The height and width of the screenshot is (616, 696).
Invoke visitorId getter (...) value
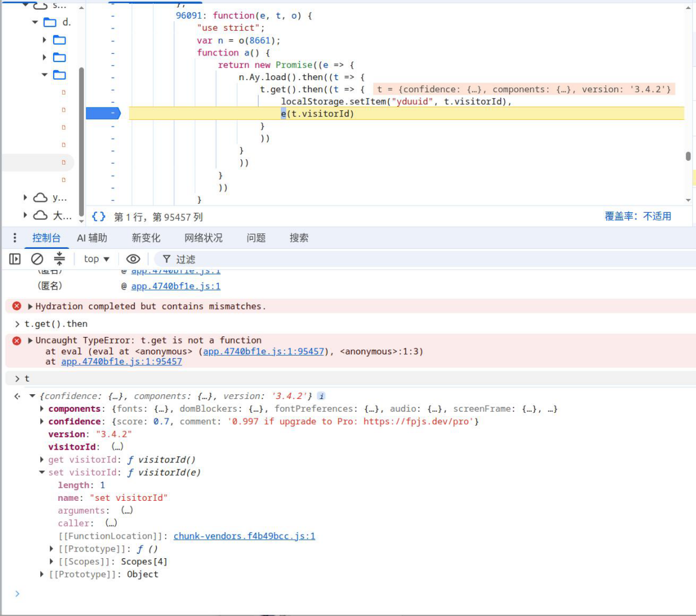coord(117,447)
